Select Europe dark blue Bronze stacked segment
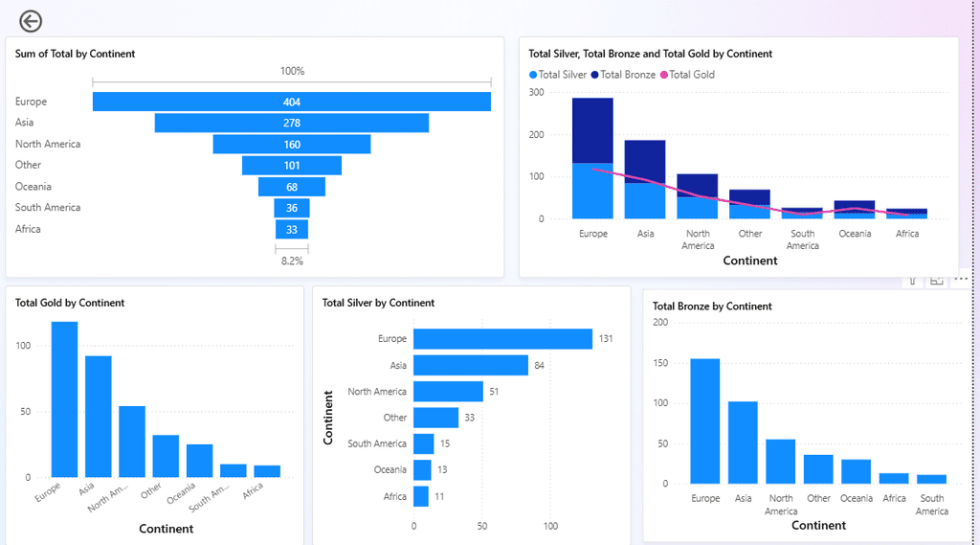This screenshot has width=980, height=545. (x=592, y=130)
